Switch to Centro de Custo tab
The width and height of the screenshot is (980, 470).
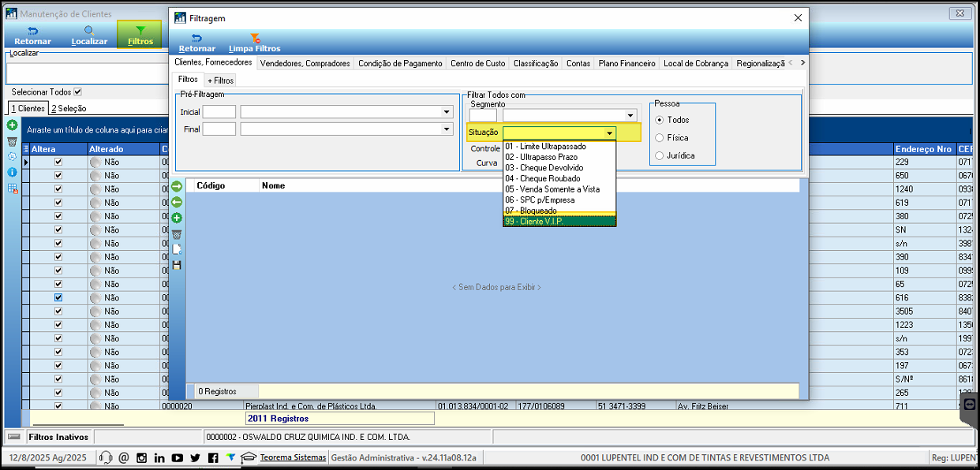(477, 64)
